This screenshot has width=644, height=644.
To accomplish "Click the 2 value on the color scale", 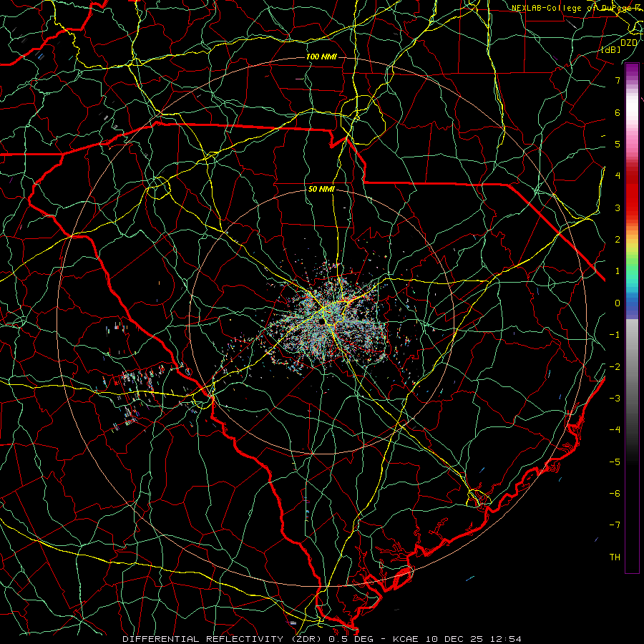I will point(618,240).
